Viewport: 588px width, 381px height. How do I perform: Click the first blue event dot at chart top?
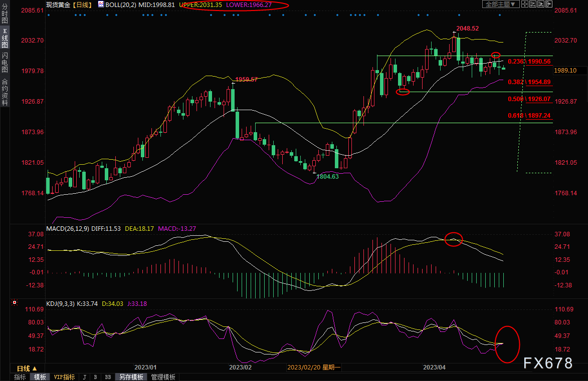coord(49,15)
